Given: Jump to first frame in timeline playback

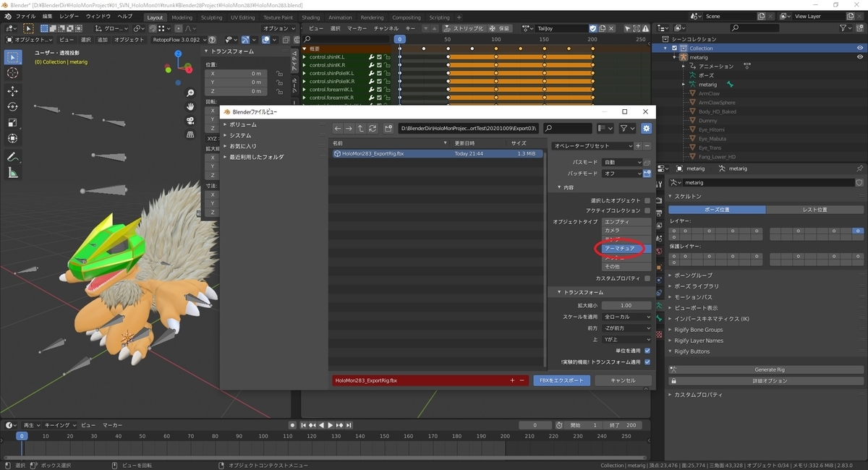Looking at the screenshot, I should click(304, 425).
